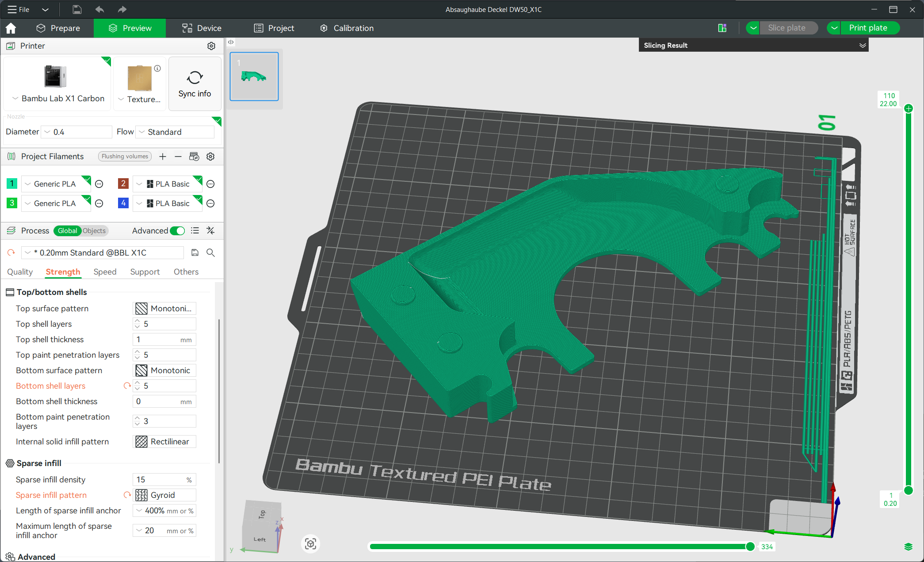Select the Global process scope
This screenshot has width=924, height=562.
coord(67,231)
